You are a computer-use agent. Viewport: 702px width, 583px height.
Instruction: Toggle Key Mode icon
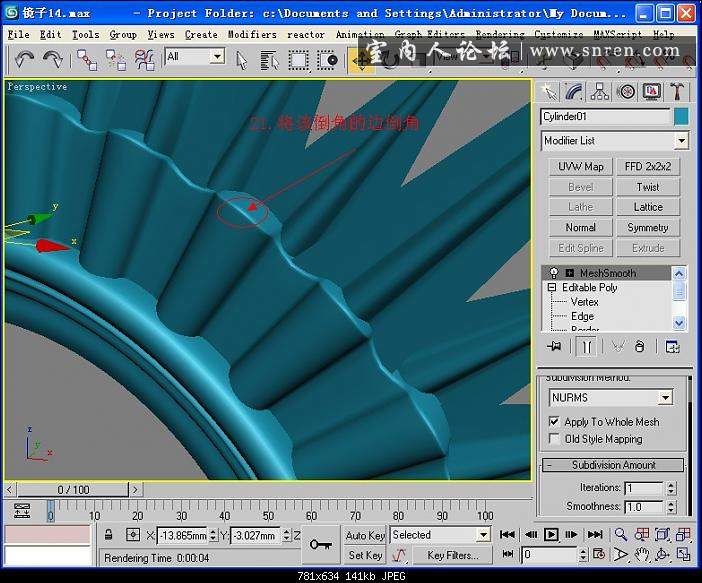[x=508, y=554]
